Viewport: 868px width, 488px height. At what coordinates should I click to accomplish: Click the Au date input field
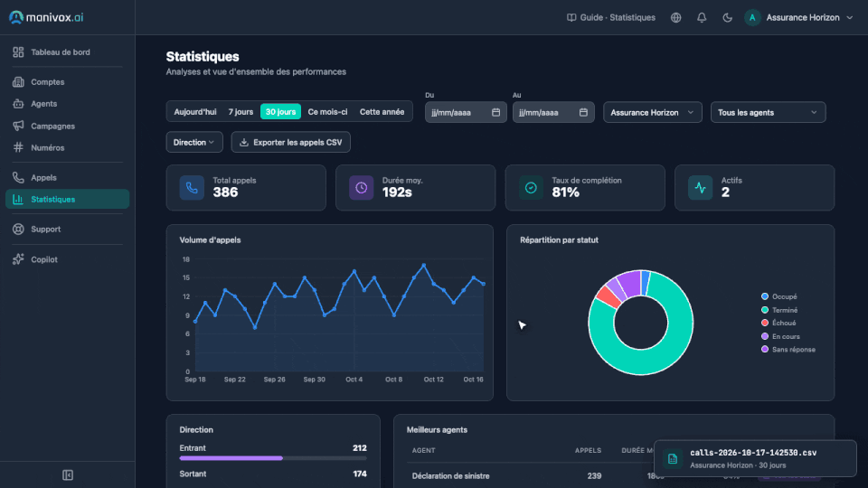click(x=553, y=112)
